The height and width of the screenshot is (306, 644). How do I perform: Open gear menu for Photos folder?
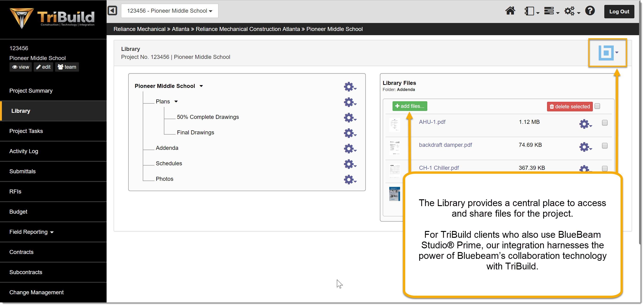tap(350, 179)
